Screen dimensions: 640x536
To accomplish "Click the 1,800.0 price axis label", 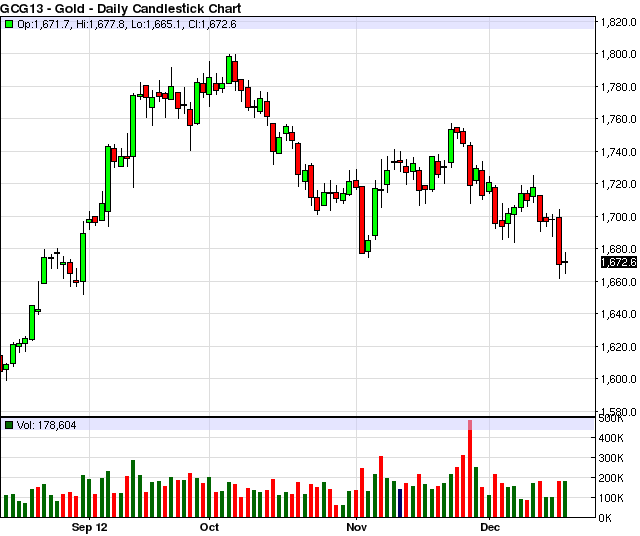I will pos(618,54).
